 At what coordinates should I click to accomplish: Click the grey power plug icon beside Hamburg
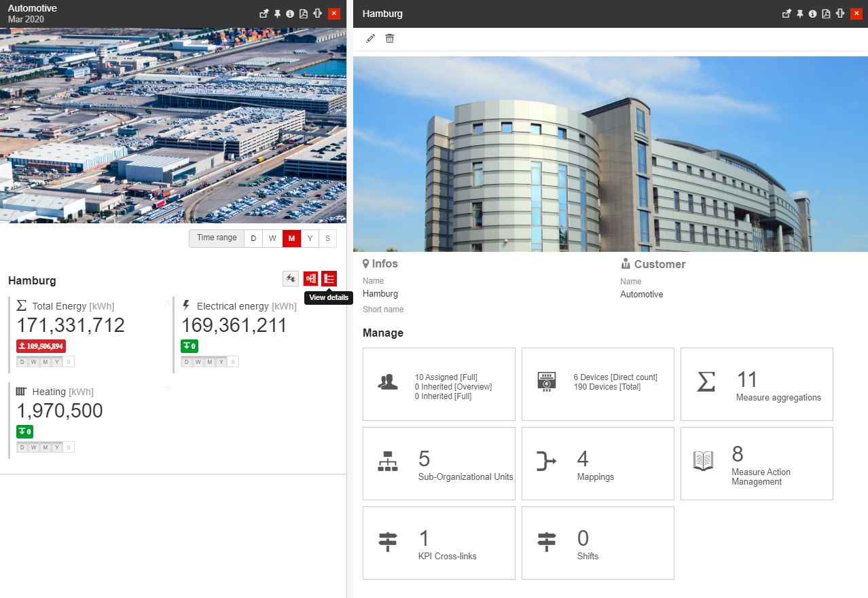tap(291, 278)
